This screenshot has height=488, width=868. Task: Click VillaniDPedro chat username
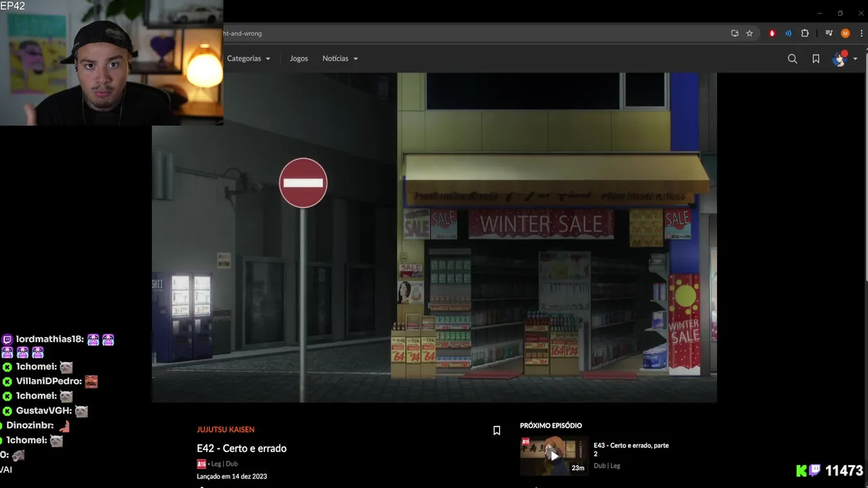point(49,382)
